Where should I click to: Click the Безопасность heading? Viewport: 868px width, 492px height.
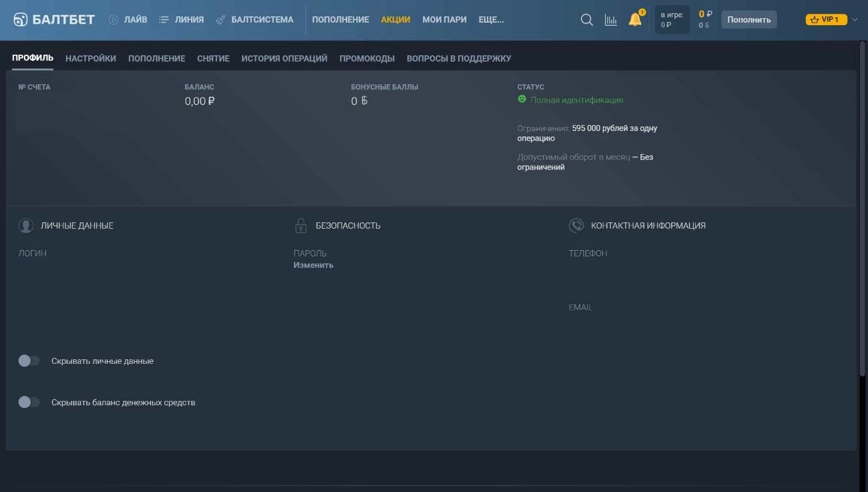[348, 226]
